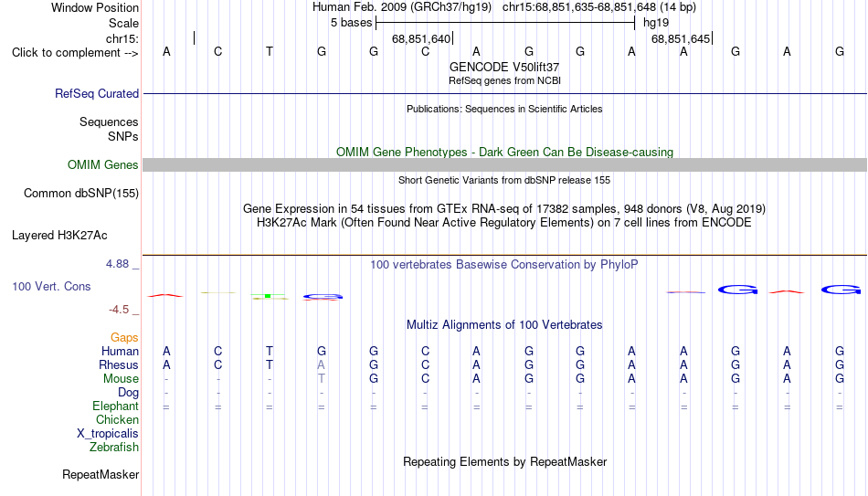Click the Scale label
Screen dimensions: 868x496
tap(123, 23)
